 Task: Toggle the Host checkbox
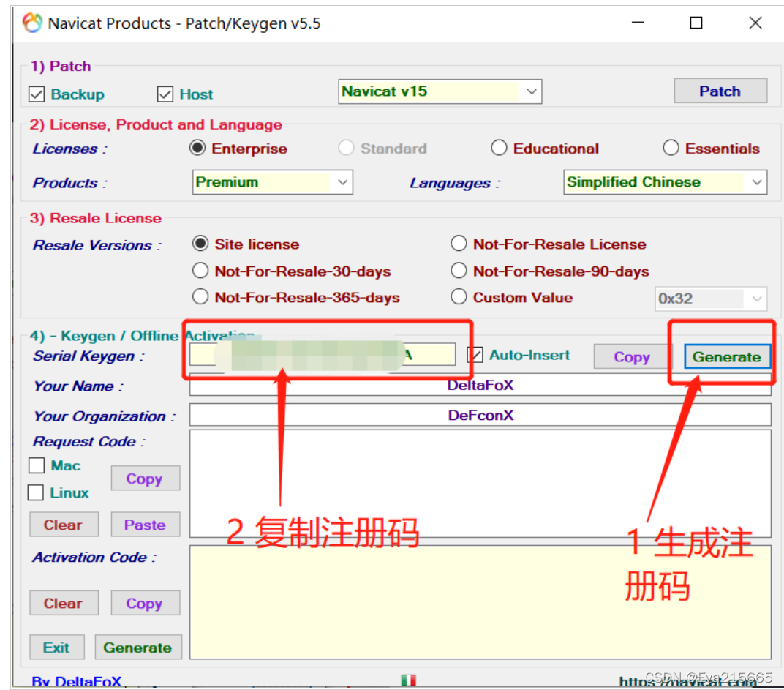165,94
